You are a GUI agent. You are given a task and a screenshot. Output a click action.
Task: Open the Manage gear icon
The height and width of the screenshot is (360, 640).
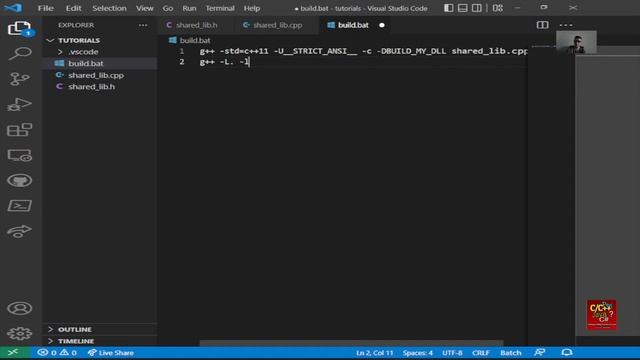tap(19, 333)
